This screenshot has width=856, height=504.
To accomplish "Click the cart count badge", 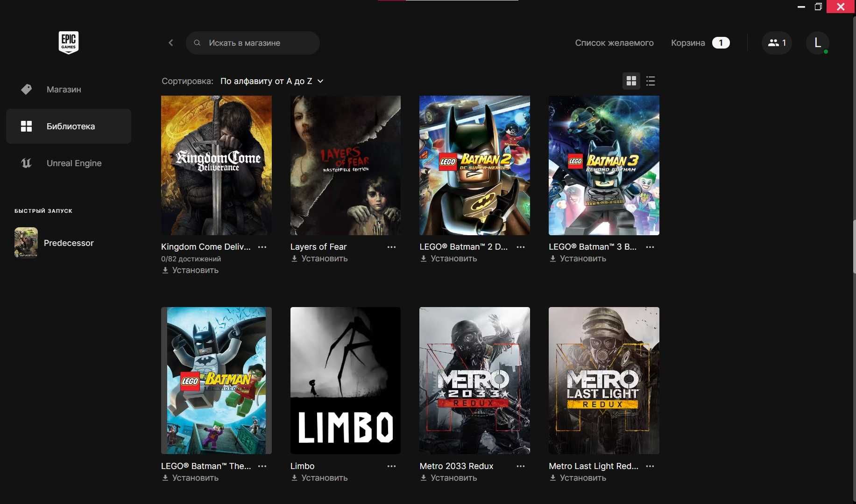I will click(x=721, y=43).
